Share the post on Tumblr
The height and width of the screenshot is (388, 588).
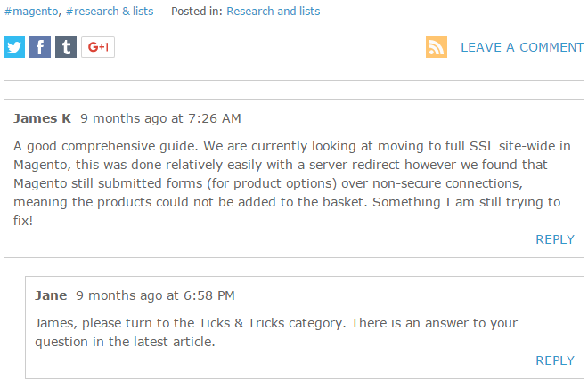66,47
